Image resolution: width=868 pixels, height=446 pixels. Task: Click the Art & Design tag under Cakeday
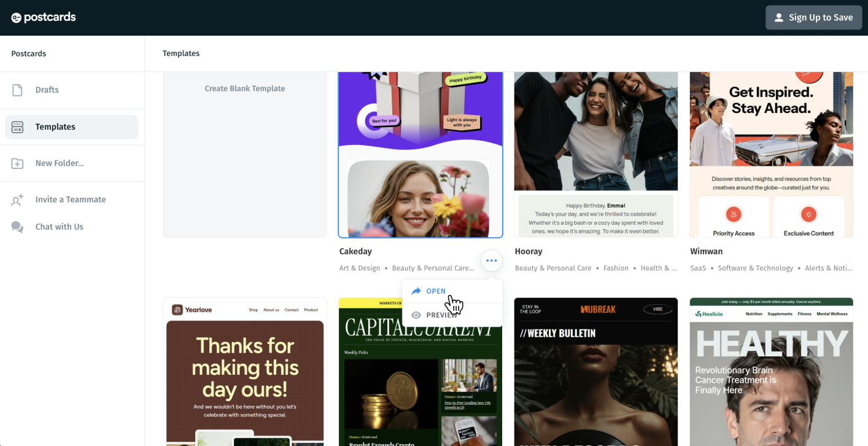[360, 268]
